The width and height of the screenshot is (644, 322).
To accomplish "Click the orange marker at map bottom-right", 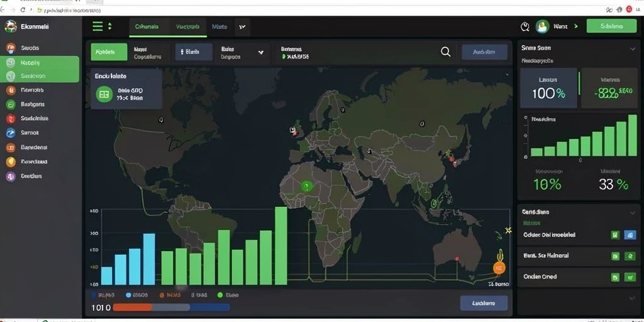I will 499,268.
